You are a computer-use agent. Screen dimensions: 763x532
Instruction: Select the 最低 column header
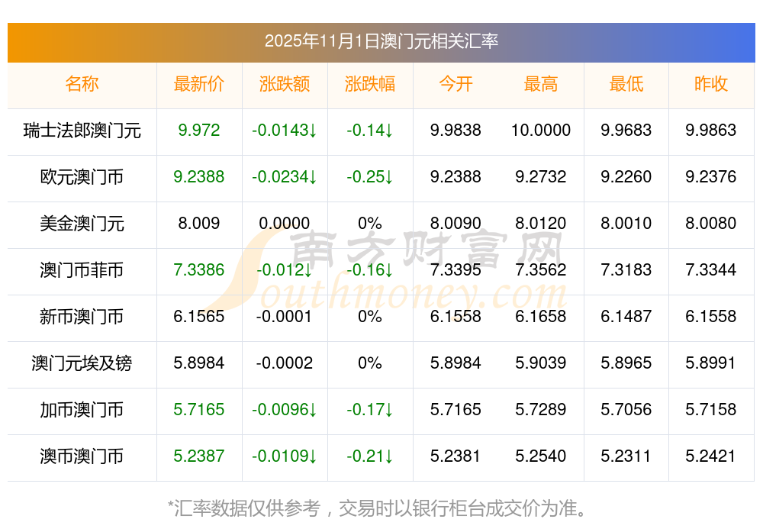[626, 84]
